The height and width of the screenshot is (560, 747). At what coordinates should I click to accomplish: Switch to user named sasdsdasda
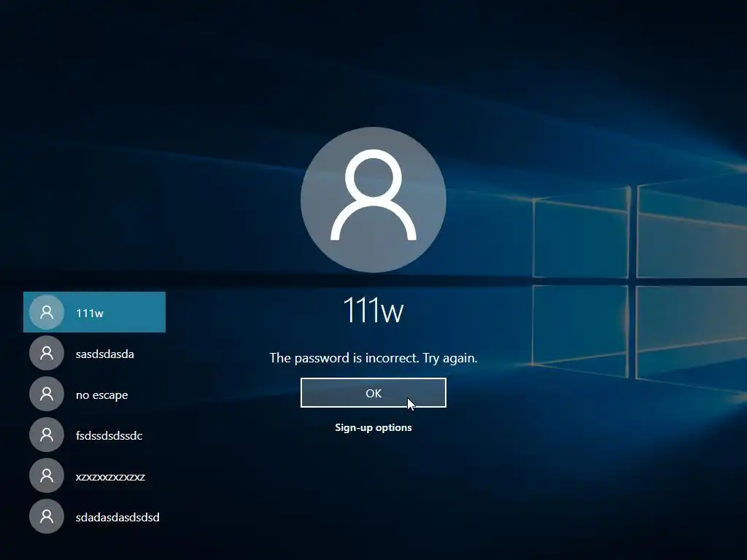click(x=94, y=354)
